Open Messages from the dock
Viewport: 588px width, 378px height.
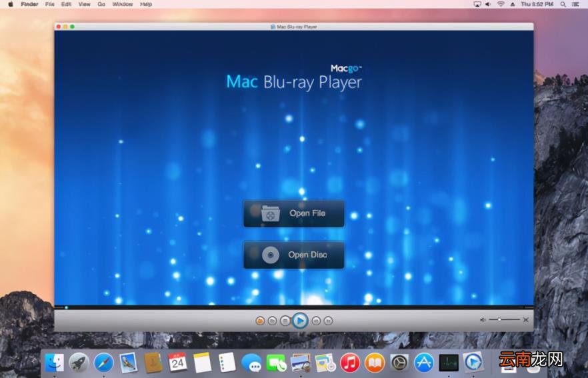(251, 363)
